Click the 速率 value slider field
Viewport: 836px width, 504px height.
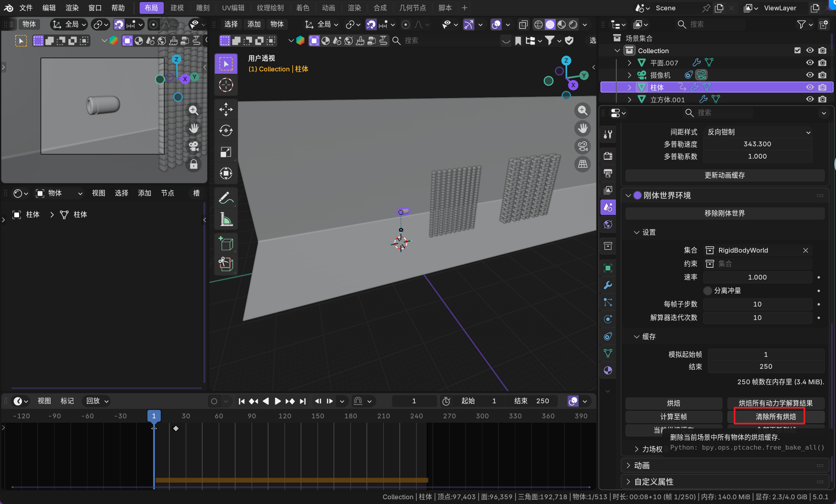[757, 277]
